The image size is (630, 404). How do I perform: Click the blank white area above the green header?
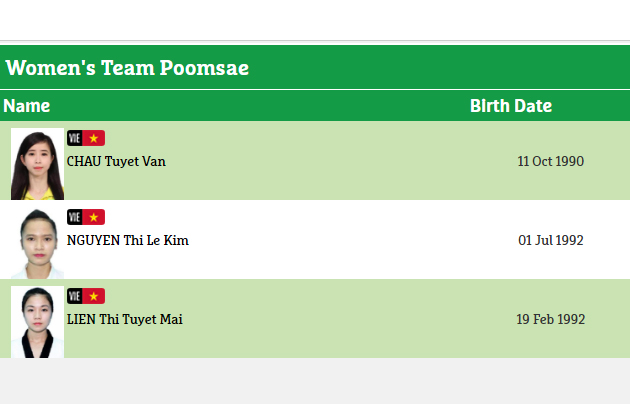315,20
